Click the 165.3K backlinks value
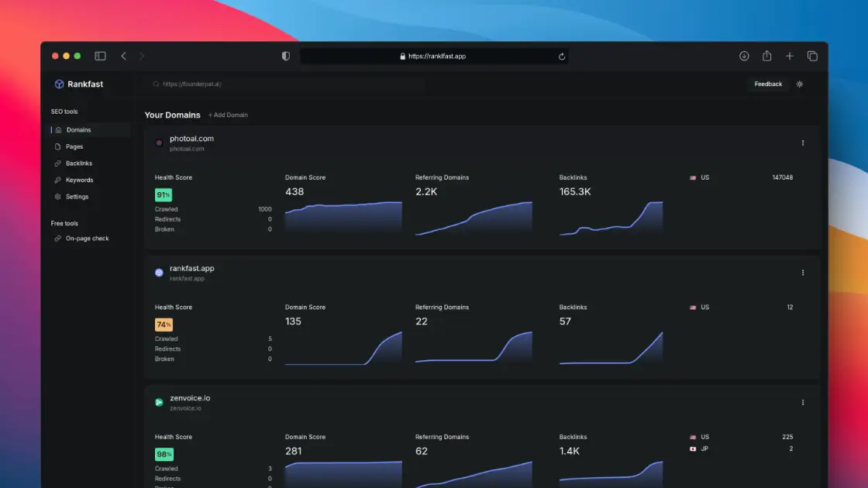Screen dimensions: 868x488 point(574,191)
